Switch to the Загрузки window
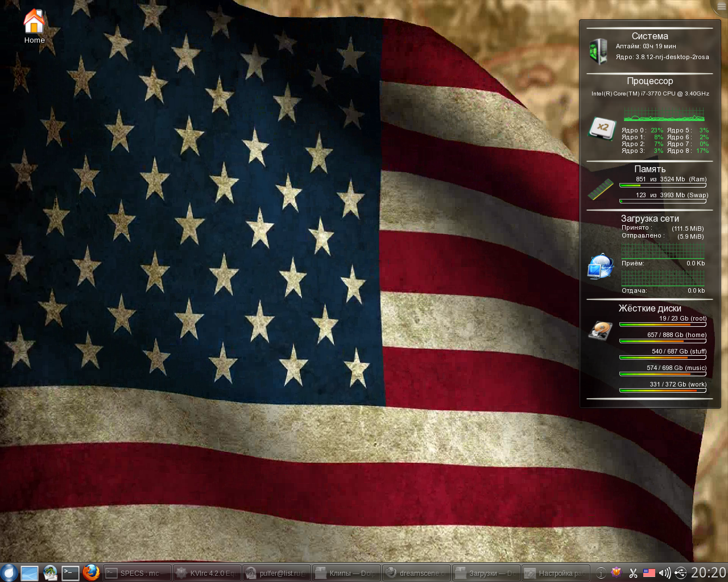728x582 pixels. click(x=486, y=573)
